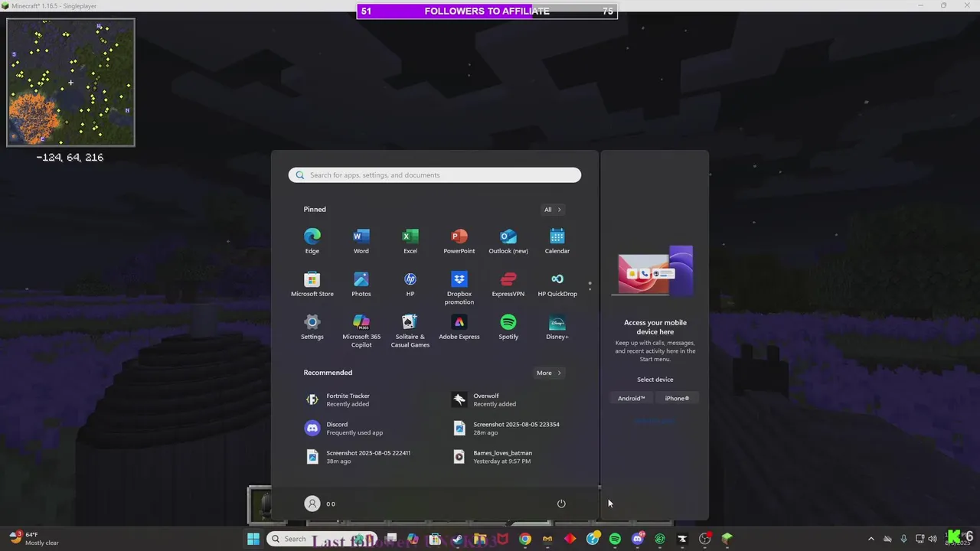Click the taskbar Search box
The height and width of the screenshot is (551, 980).
(x=322, y=539)
